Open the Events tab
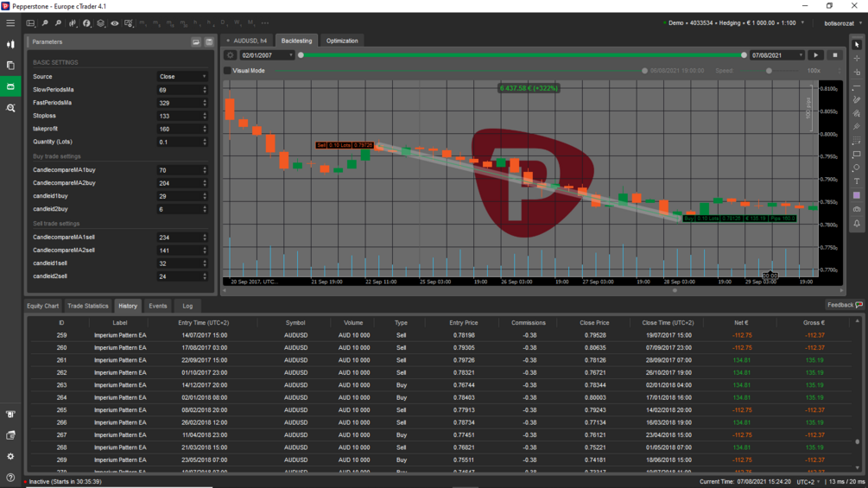868x488 pixels. 158,306
